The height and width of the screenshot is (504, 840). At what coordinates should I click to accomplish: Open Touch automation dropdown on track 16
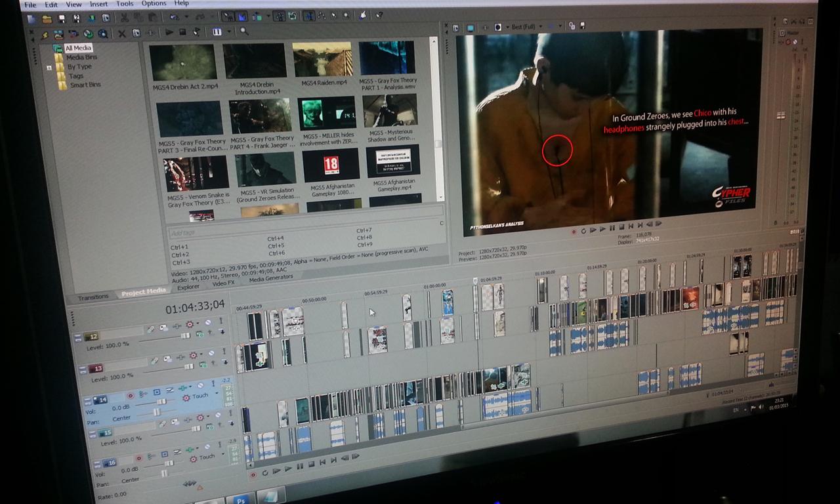point(222,453)
